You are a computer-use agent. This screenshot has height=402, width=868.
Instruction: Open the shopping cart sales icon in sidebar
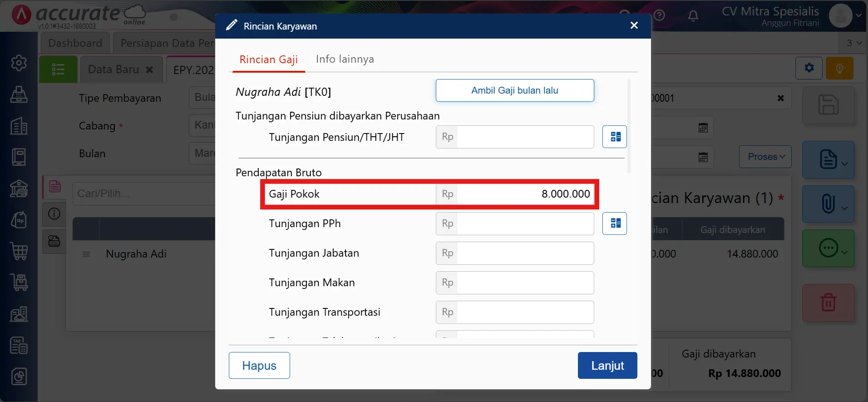pos(19,251)
